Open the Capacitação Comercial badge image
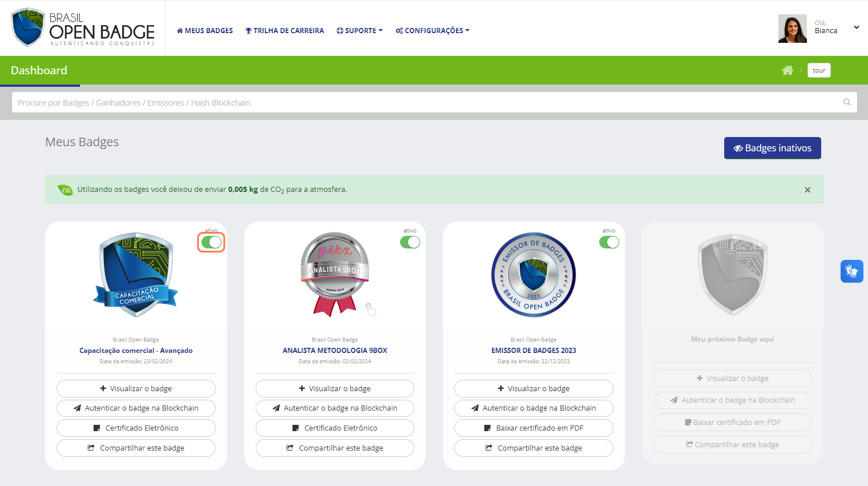The image size is (868, 486). (136, 275)
